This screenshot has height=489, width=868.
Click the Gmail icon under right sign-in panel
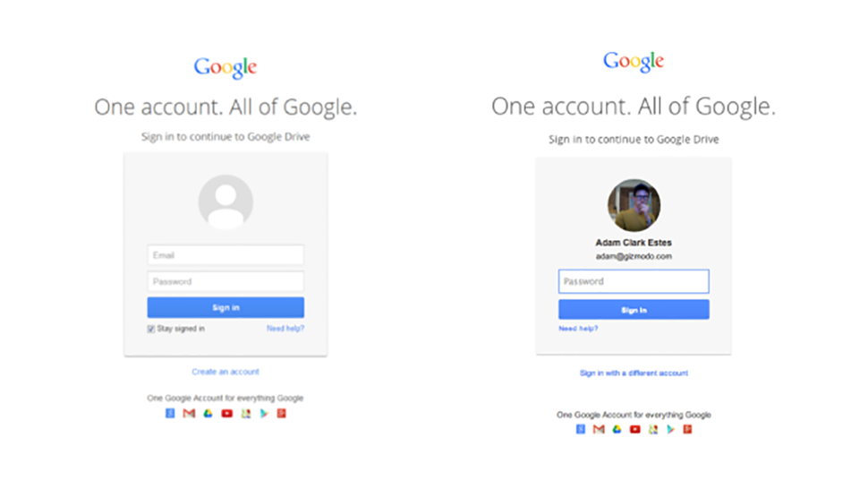(x=599, y=429)
